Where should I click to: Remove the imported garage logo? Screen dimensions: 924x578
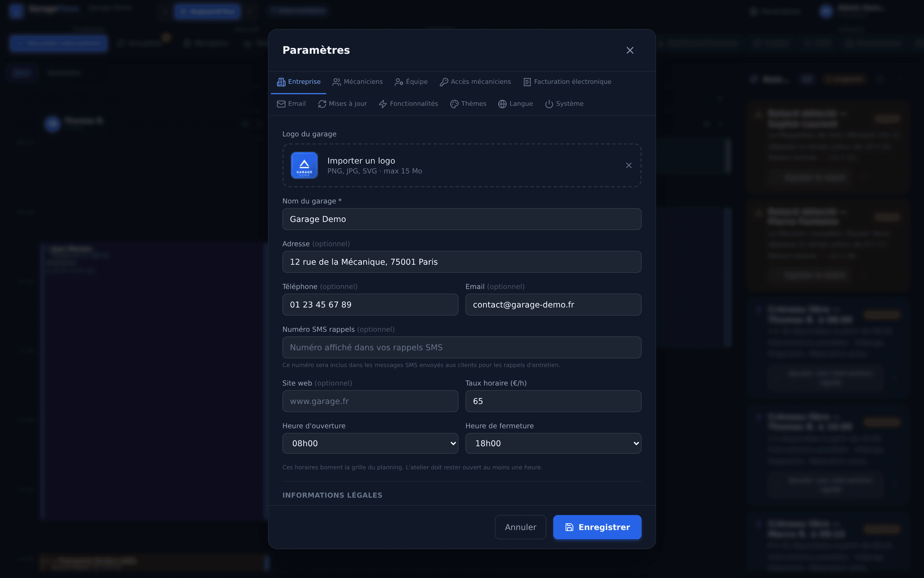click(629, 166)
